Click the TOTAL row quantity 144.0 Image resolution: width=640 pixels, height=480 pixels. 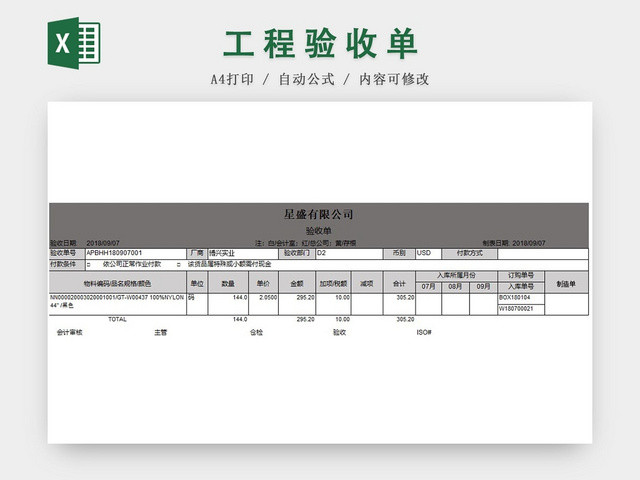coord(240,320)
